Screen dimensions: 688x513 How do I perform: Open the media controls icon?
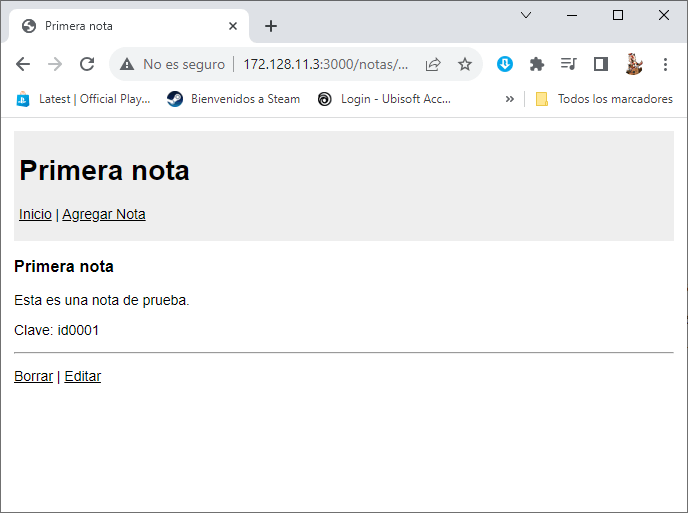click(x=569, y=64)
